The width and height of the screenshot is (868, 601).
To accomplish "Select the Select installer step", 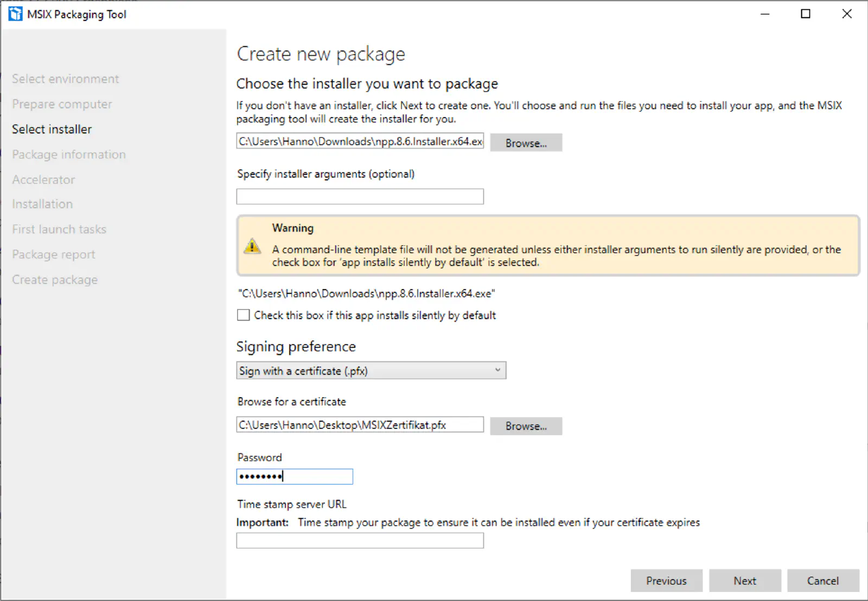I will 52,129.
